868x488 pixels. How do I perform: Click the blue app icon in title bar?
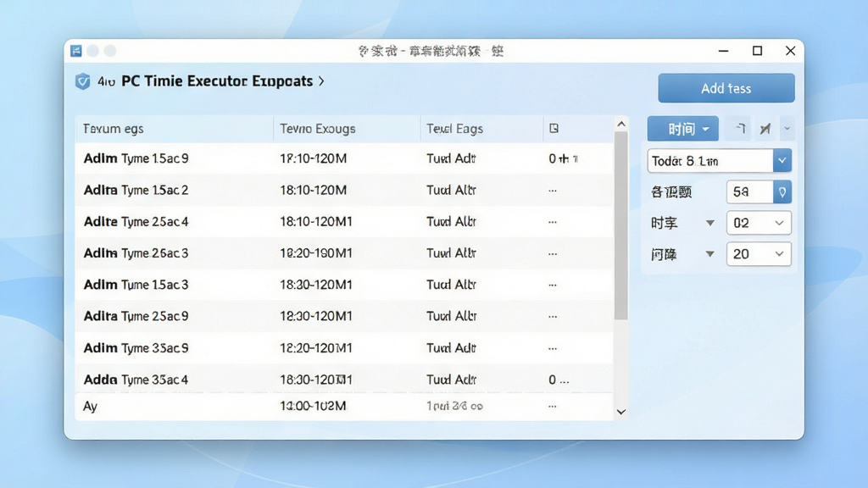75,51
